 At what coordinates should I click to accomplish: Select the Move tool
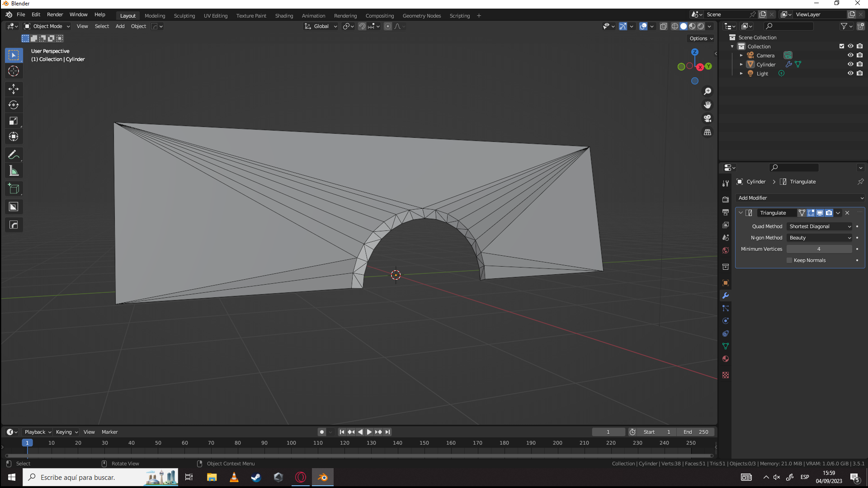click(x=14, y=89)
